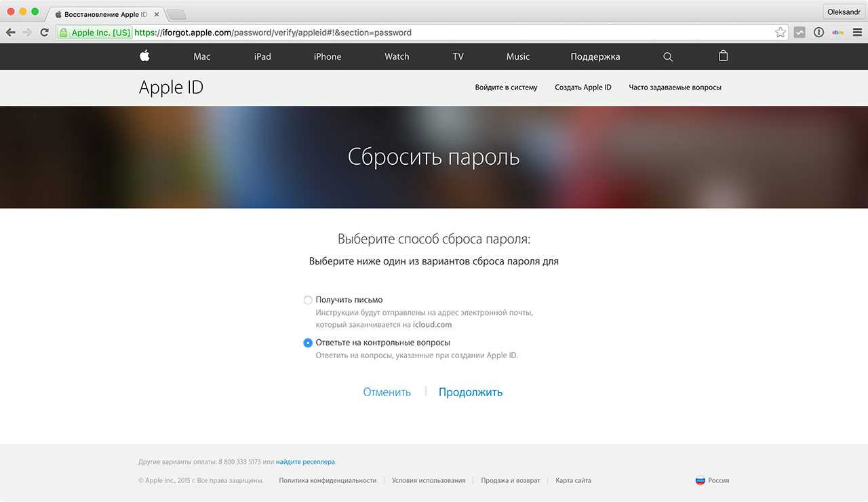Open the Oleksandr profile button

pyautogui.click(x=843, y=12)
